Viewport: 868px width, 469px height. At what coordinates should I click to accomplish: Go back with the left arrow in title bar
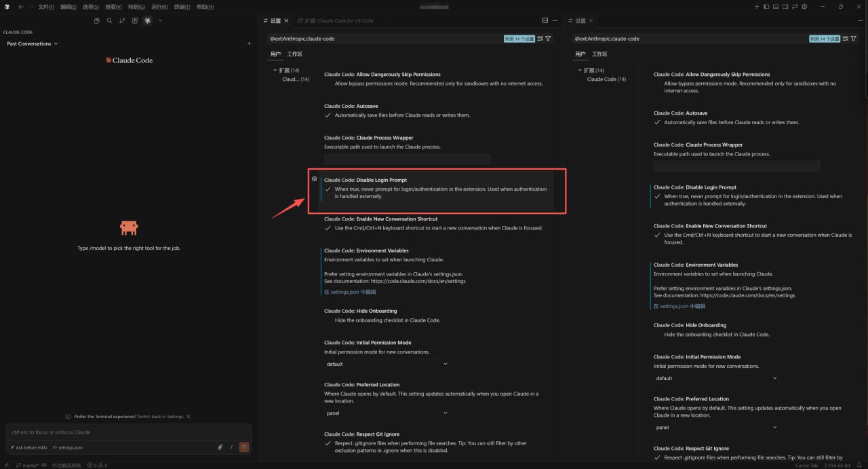click(21, 7)
